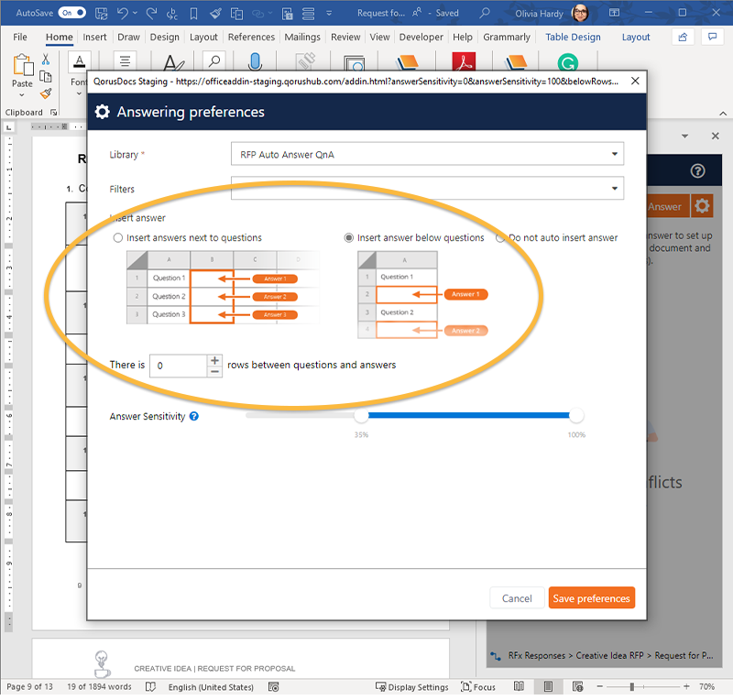Click the Grammarly icon in the ribbon
This screenshot has width=733, height=700.
568,62
